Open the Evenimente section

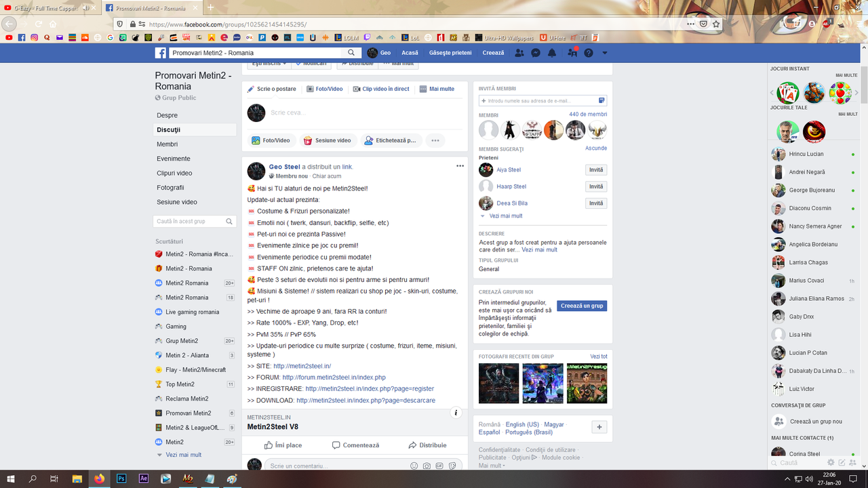[x=174, y=159]
